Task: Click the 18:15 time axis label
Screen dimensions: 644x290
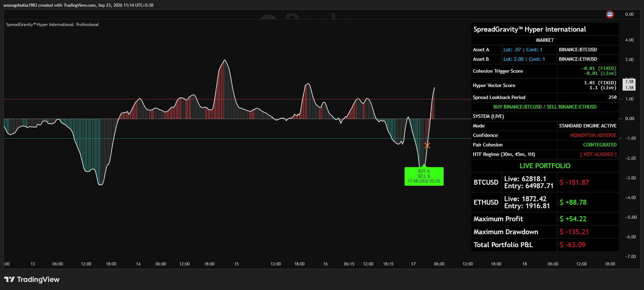Action: coord(388,264)
